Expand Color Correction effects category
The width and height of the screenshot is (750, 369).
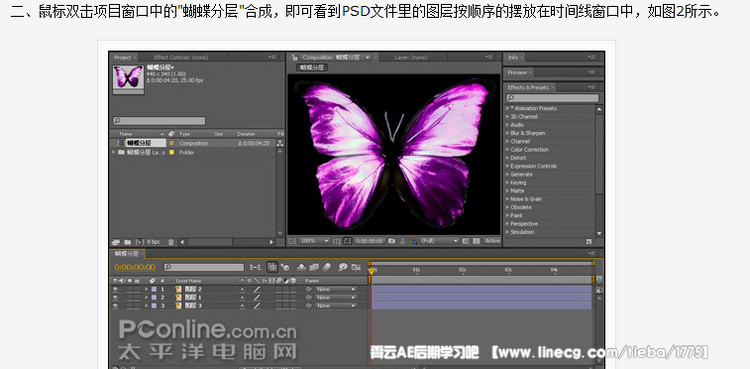(507, 149)
